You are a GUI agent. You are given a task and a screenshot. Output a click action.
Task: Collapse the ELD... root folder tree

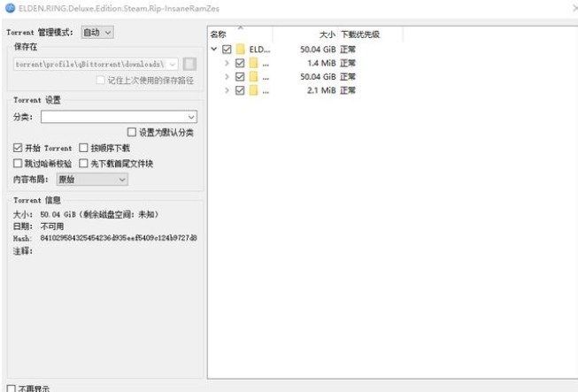tap(214, 49)
